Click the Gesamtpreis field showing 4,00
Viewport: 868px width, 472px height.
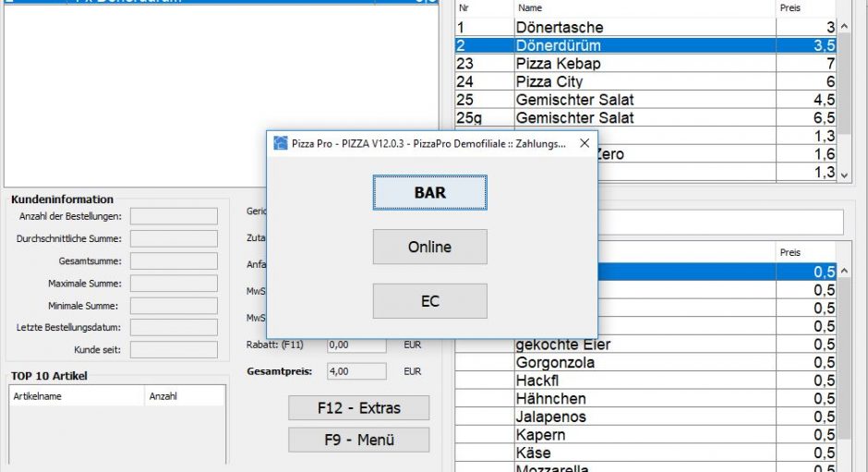[356, 371]
